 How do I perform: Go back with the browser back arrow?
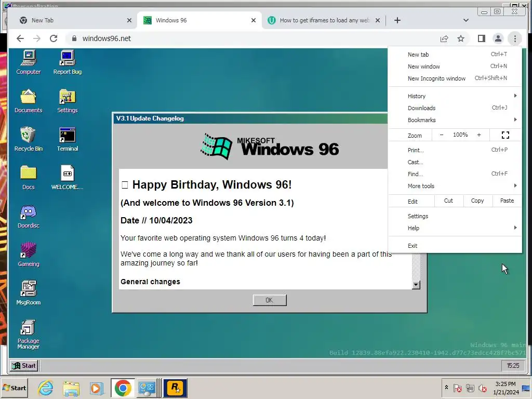coord(20,38)
